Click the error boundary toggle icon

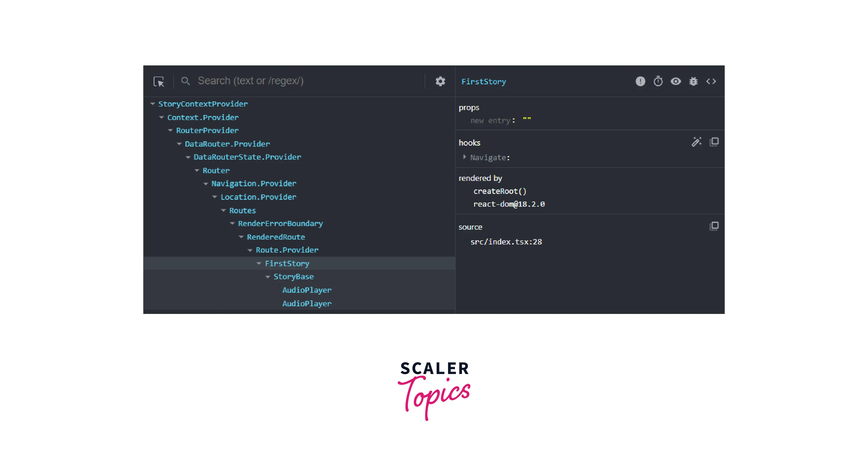pyautogui.click(x=640, y=81)
